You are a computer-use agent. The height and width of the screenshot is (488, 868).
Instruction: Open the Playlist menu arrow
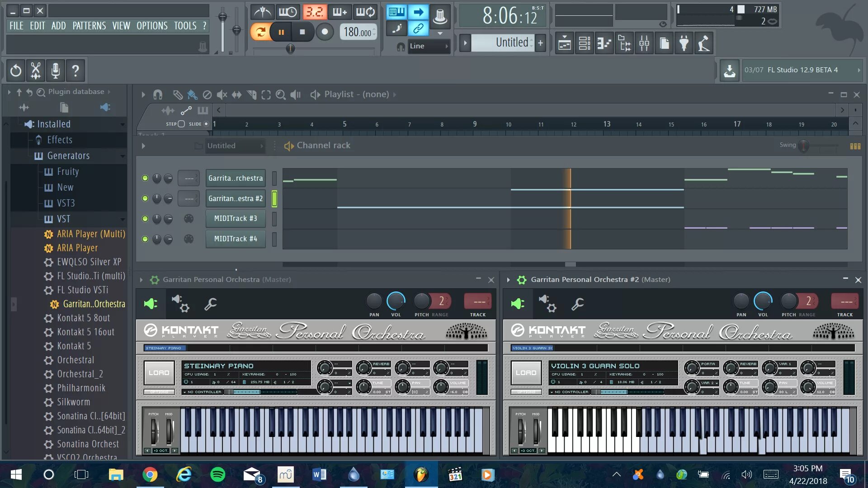(x=143, y=94)
